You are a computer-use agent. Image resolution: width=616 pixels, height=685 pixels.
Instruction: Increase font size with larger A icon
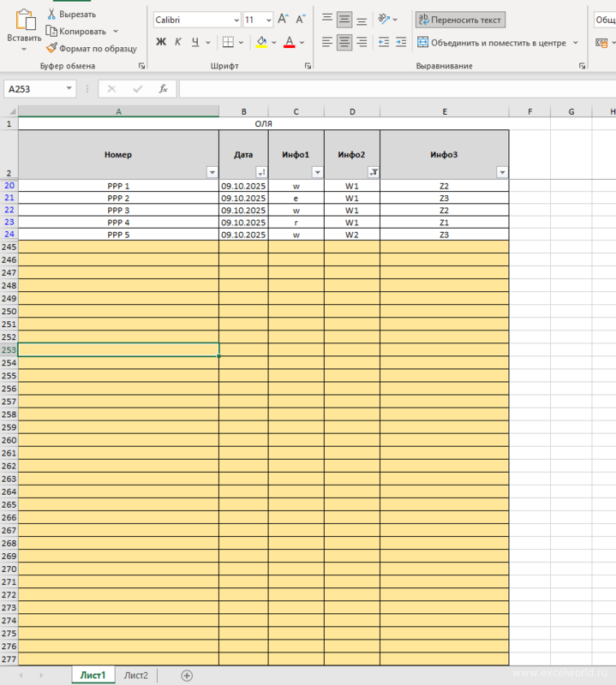click(x=283, y=20)
